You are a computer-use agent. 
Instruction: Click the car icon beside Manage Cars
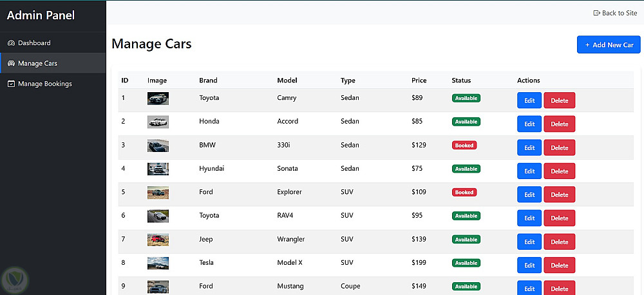[11, 64]
